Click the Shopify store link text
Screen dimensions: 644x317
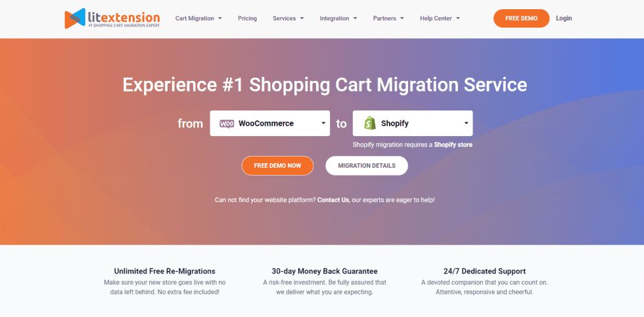tap(453, 145)
